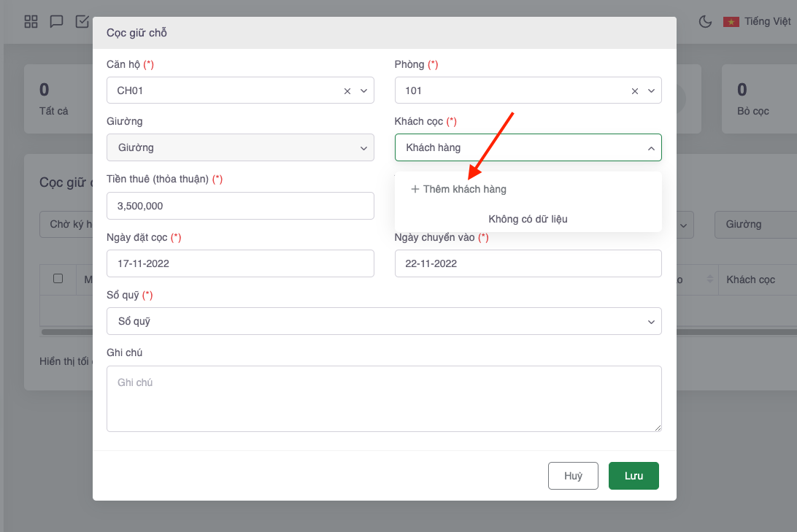Image resolution: width=797 pixels, height=532 pixels.
Task: Clear the CH01 apartment selection
Action: (x=347, y=91)
